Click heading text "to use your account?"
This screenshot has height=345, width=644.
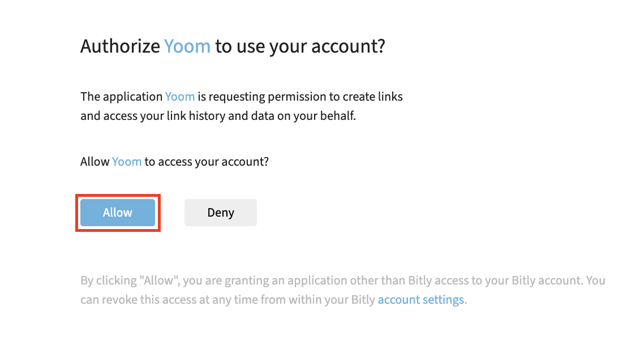[x=300, y=46]
